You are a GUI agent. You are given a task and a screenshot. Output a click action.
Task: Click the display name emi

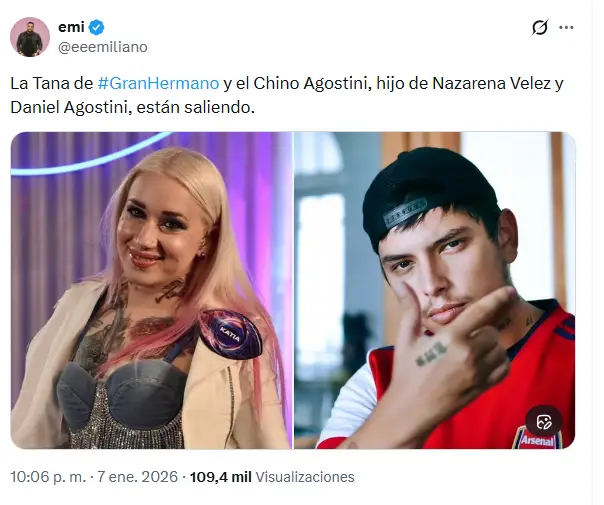pyautogui.click(x=71, y=27)
